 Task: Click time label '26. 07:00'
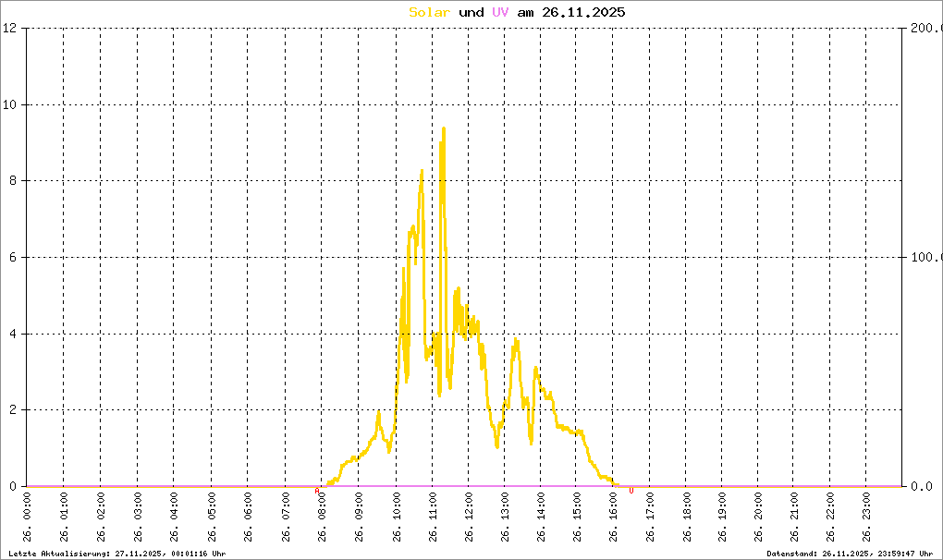coord(286,517)
